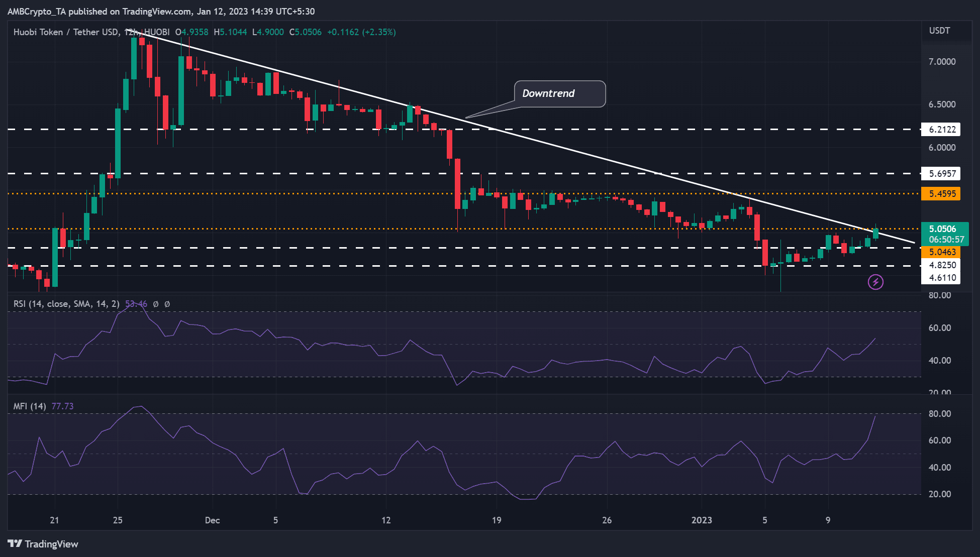
Task: Click the AMBCrypto_TA published on TradingView.com header
Action: point(161,12)
